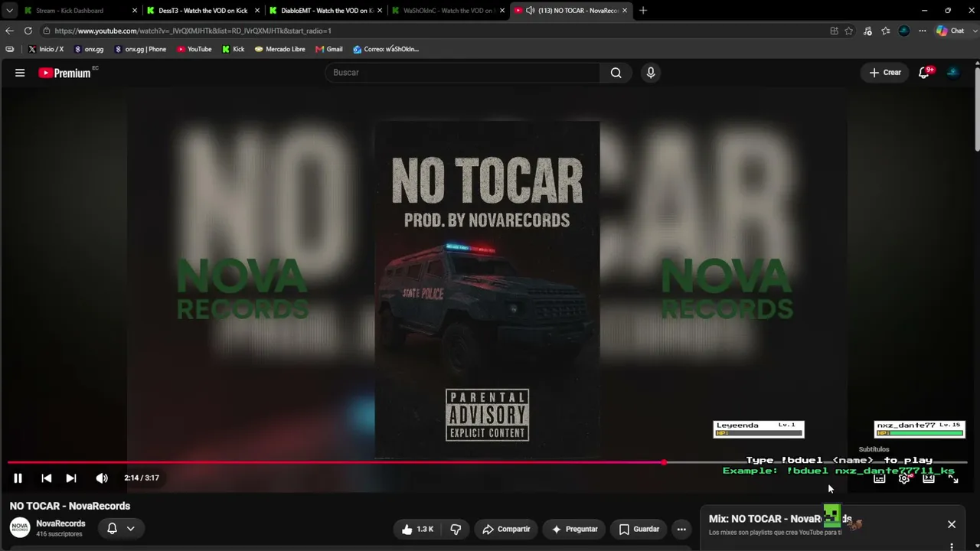The image size is (980, 551).
Task: Open the favorites star-list icon in toolbar
Action: point(886,31)
